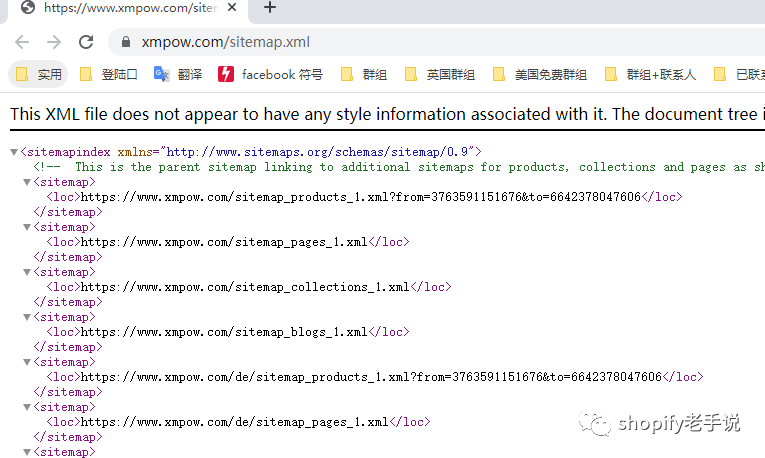Click the de/sitemap_products_1.xml loc text
765x458 pixels.
pyautogui.click(x=371, y=377)
